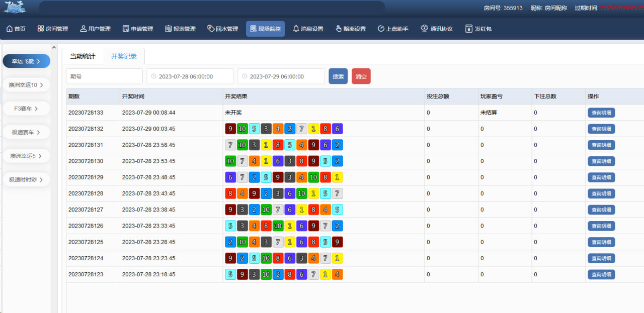
Task: Select the 开奖记录 tab
Action: 124,56
